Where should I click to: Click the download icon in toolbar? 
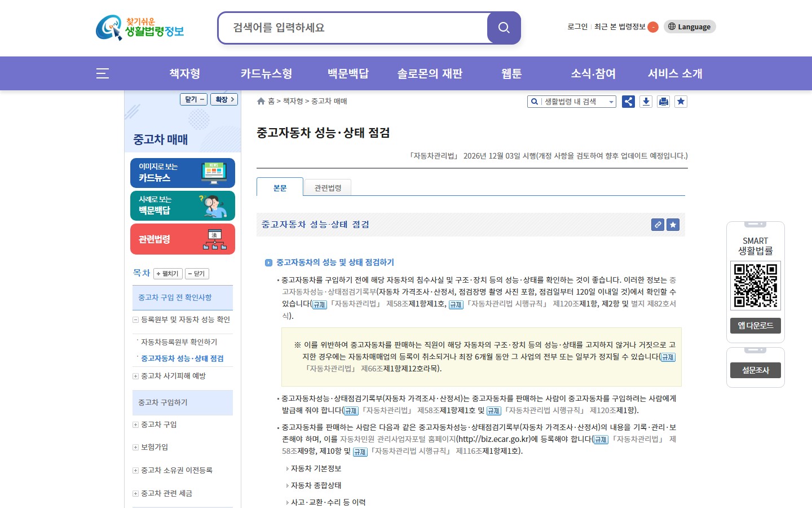click(646, 102)
